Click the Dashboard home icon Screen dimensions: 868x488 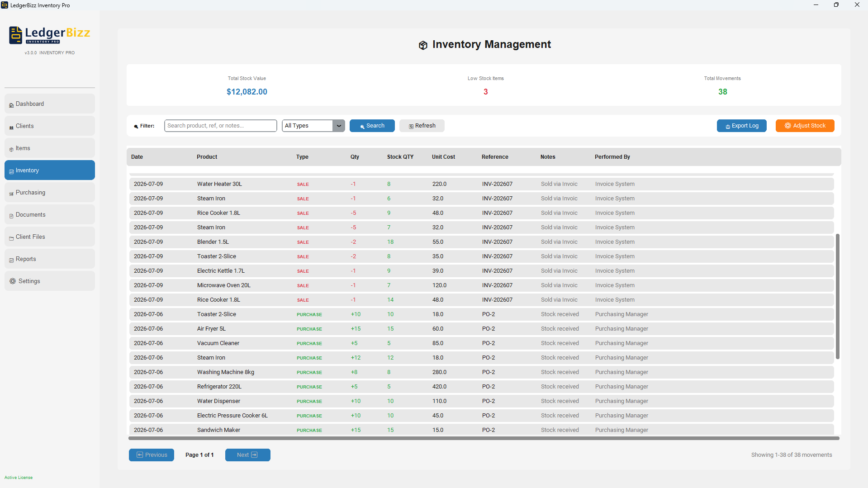pyautogui.click(x=11, y=105)
